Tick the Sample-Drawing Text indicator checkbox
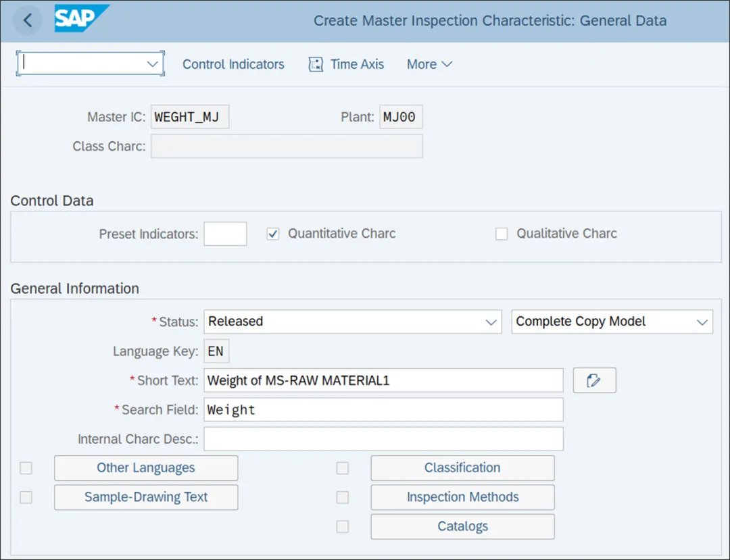 point(26,497)
